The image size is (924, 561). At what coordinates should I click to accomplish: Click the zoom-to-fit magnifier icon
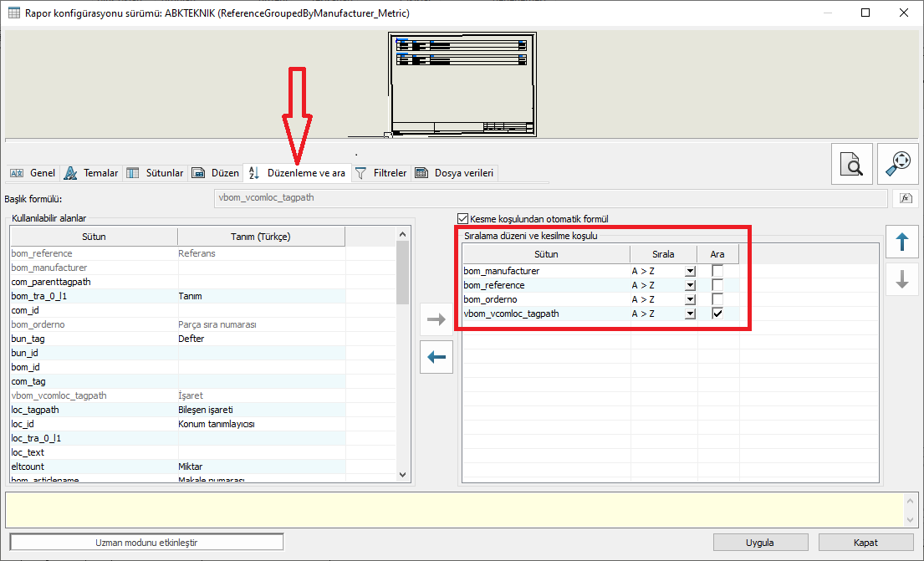[898, 164]
